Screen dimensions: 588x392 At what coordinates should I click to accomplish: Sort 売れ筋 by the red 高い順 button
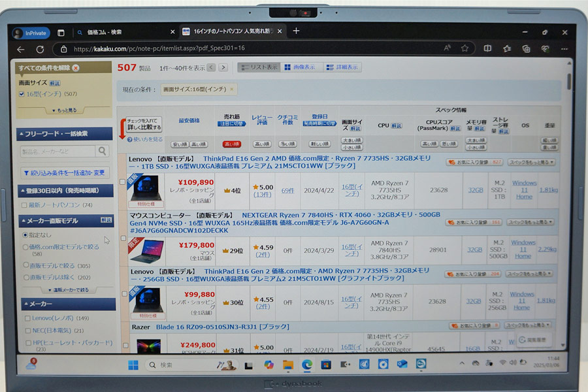click(232, 144)
